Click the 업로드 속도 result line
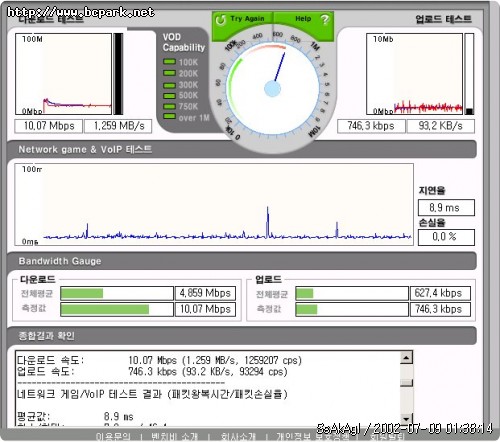 coord(152,372)
